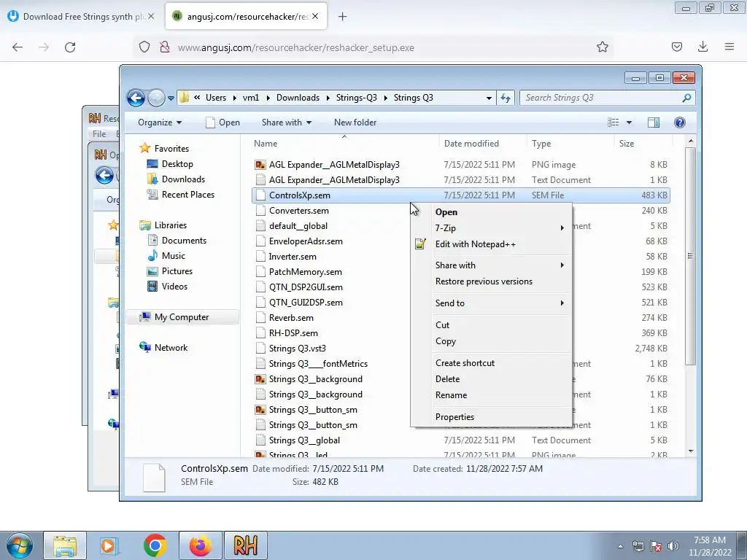Open the Organize dropdown menu
The image size is (747, 560).
160,122
